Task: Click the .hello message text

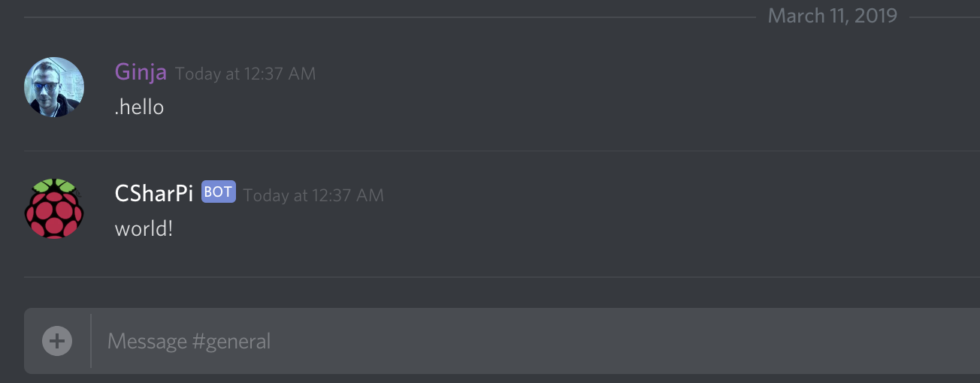Action: pos(139,107)
